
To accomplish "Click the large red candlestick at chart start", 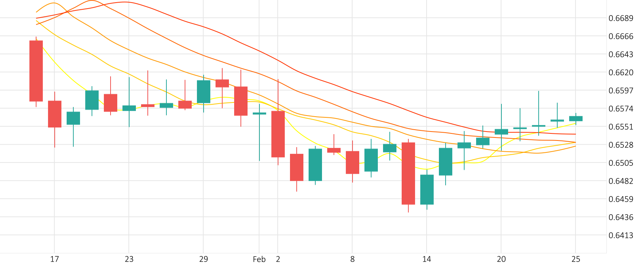I will coord(36,71).
